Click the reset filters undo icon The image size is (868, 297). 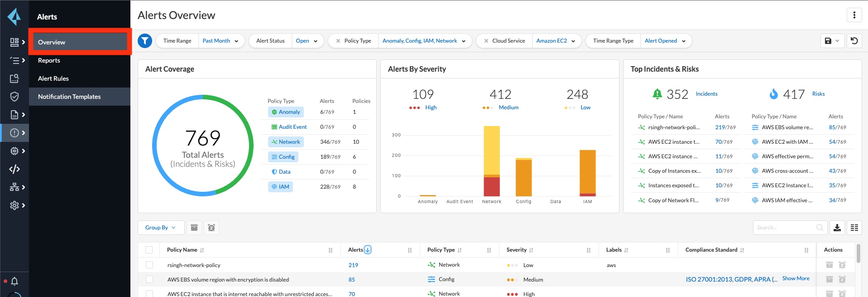[x=854, y=41]
